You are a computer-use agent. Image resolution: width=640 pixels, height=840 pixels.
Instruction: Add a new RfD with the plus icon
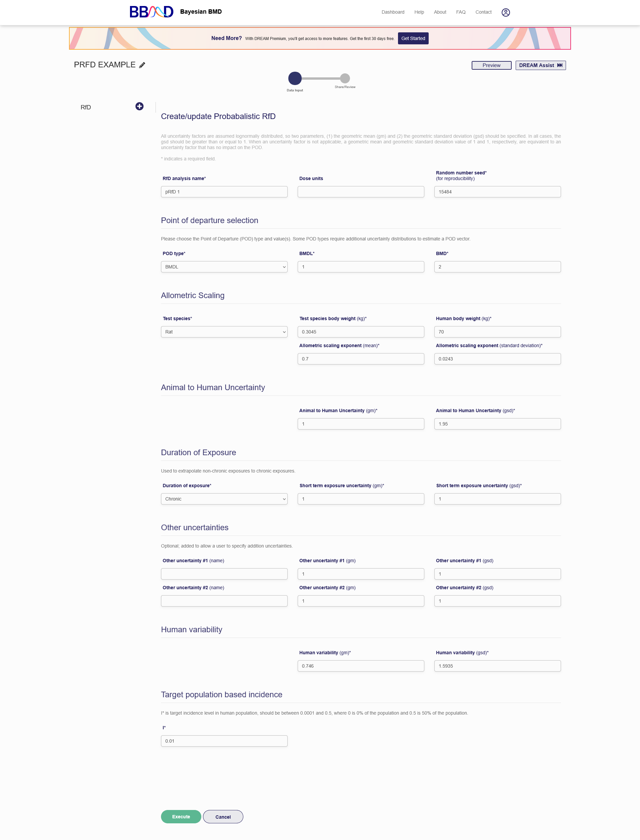point(139,106)
